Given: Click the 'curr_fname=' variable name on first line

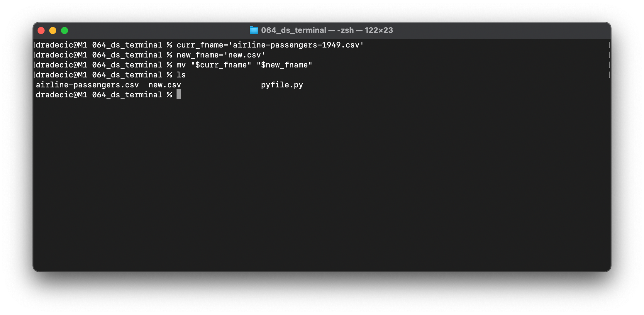Looking at the screenshot, I should [202, 45].
